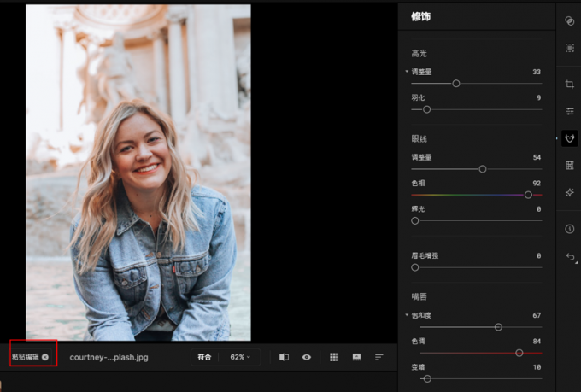Toggle the eye preview visibility icon
The width and height of the screenshot is (581, 392).
pyautogui.click(x=307, y=357)
